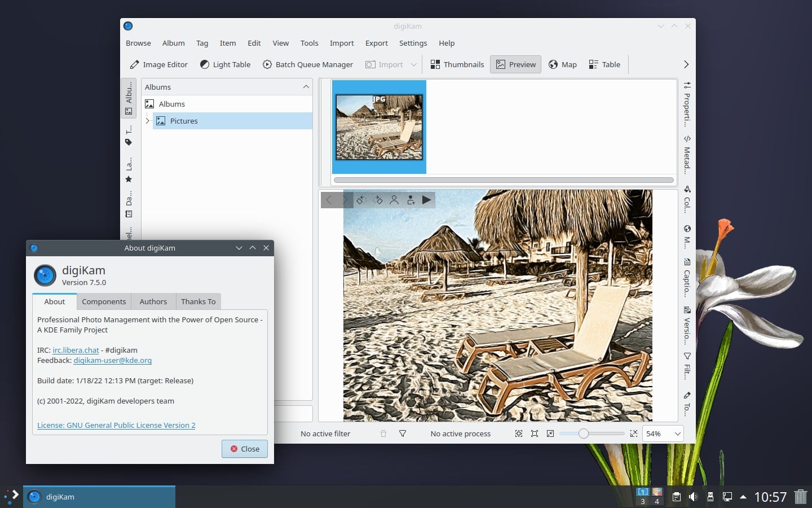Collapse the Albums section header

[305, 86]
